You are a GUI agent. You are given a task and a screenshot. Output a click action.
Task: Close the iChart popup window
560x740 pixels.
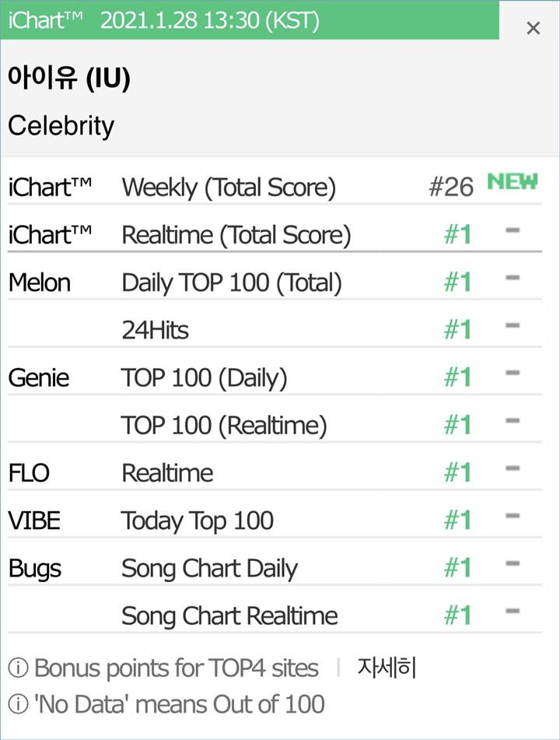click(x=533, y=28)
